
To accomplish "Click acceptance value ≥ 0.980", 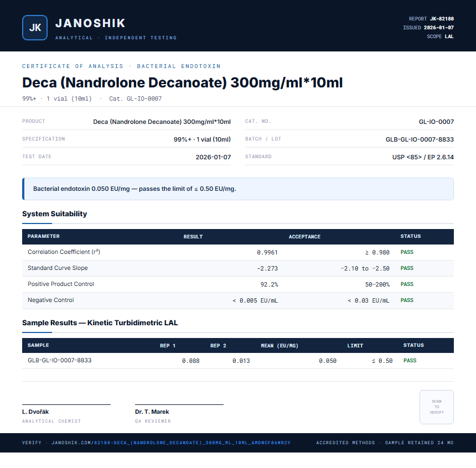I will point(377,252).
